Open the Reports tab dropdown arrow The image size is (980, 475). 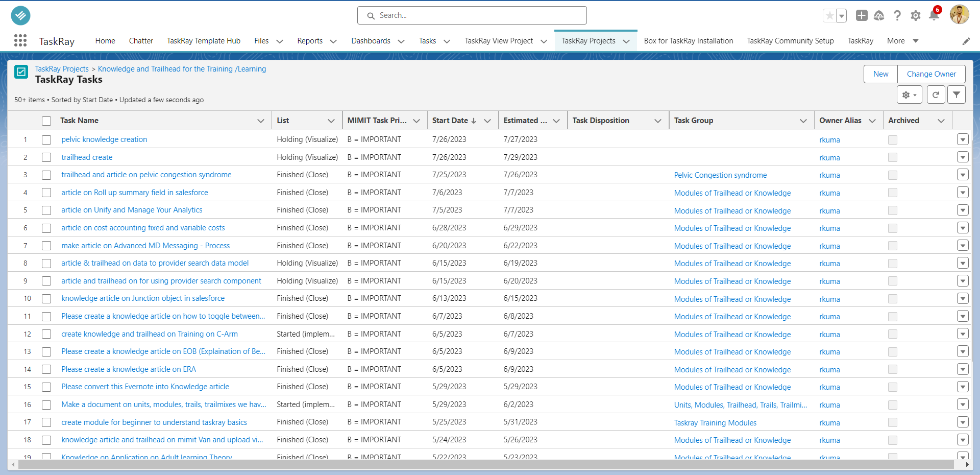click(x=333, y=41)
